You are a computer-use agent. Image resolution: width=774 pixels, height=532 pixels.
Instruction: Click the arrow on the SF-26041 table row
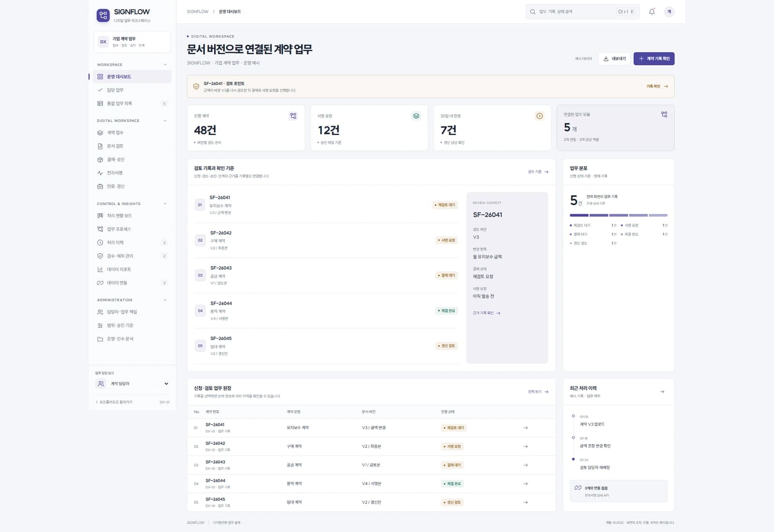[525, 428]
